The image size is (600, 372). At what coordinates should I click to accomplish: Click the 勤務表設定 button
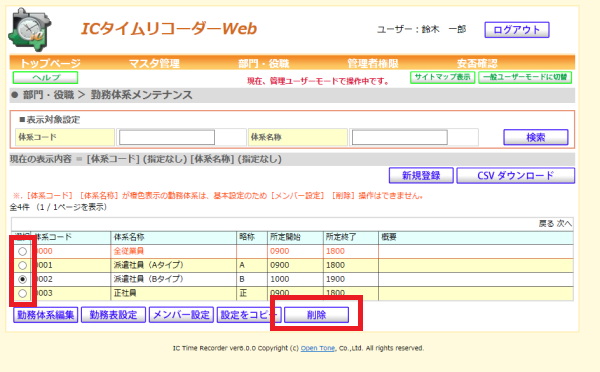coord(113,315)
